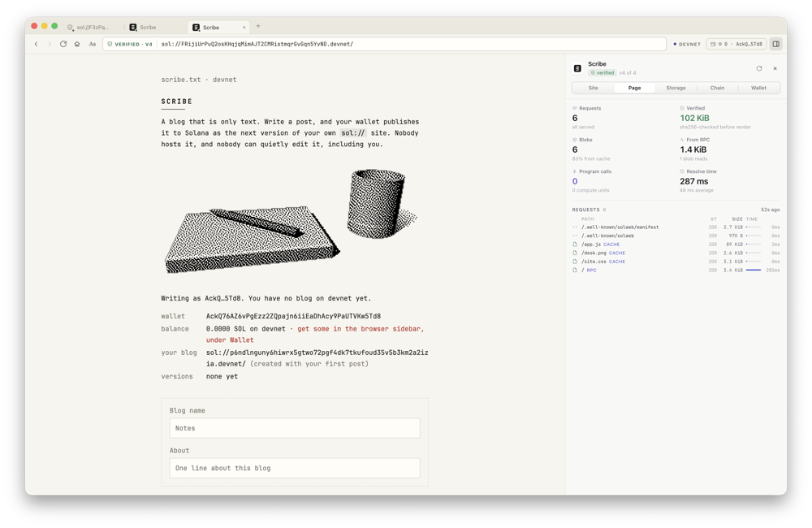Click the 287 ms resolve time value

[x=694, y=181]
